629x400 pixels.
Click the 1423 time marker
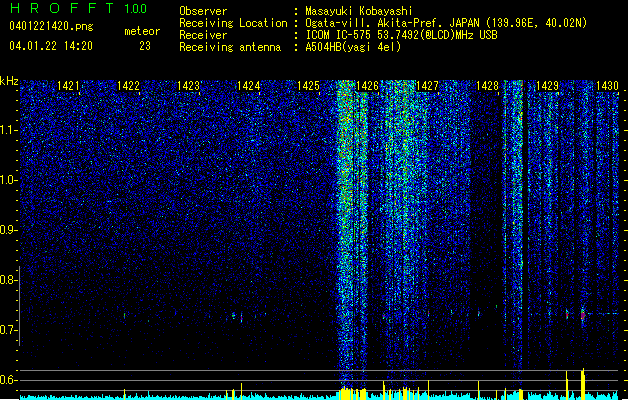[x=188, y=86]
